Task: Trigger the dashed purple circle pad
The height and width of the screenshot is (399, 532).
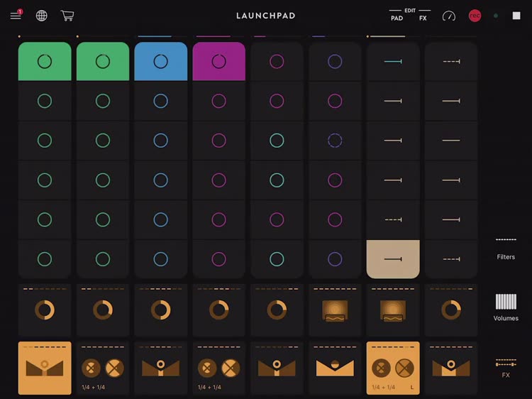Action: coord(335,141)
